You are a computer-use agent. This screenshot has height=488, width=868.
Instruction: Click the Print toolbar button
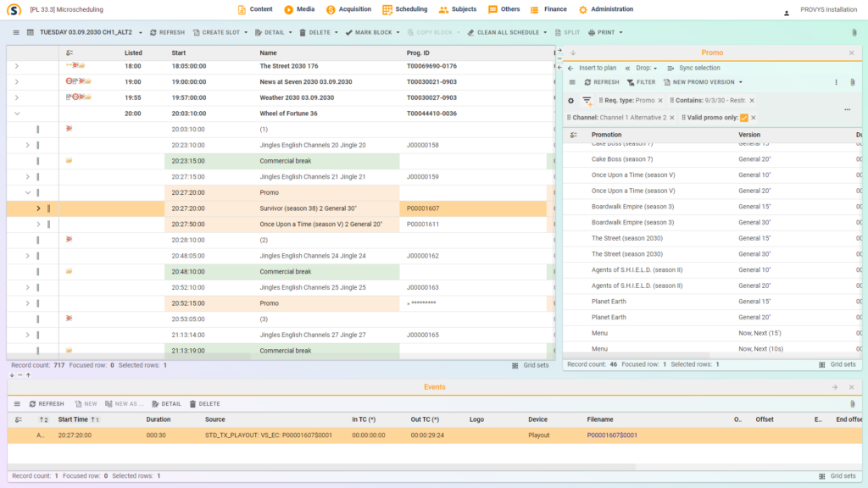click(601, 33)
